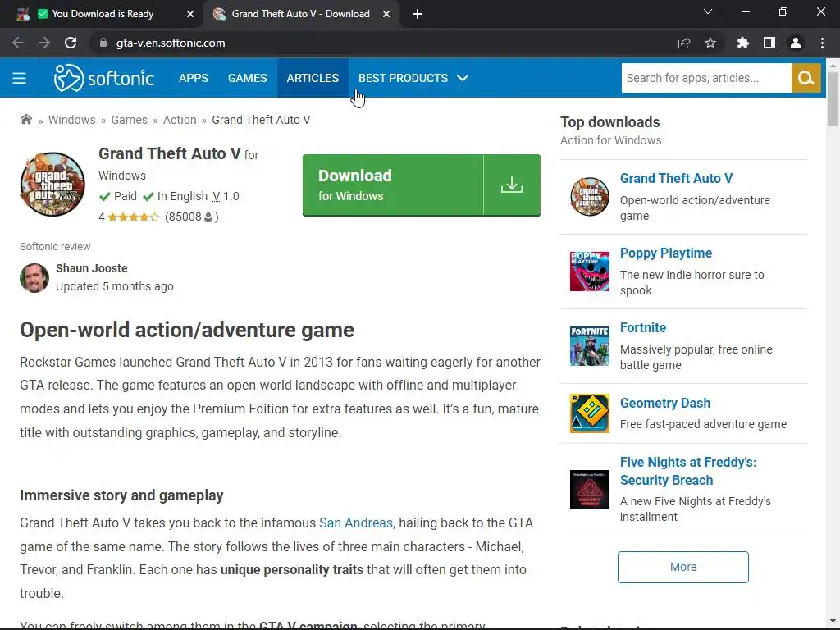Image resolution: width=840 pixels, height=630 pixels.
Task: Reload the page
Action: pos(71,43)
